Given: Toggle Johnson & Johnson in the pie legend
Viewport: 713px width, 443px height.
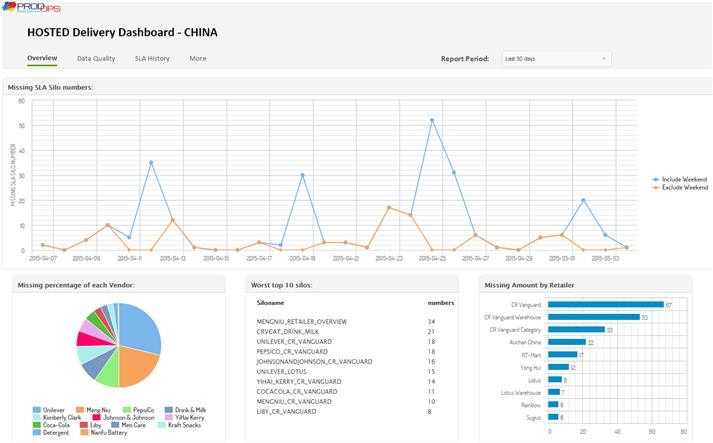Looking at the screenshot, I should [x=124, y=418].
